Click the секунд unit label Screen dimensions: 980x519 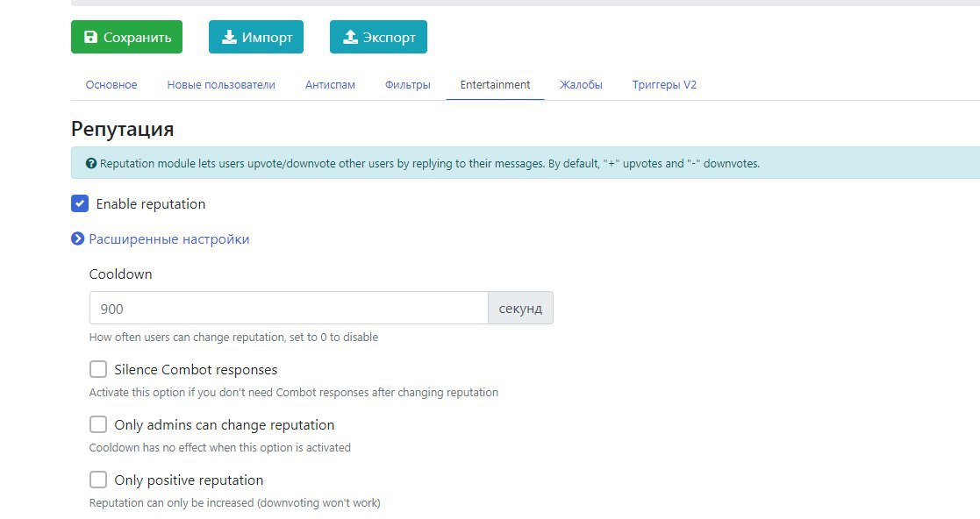(520, 308)
